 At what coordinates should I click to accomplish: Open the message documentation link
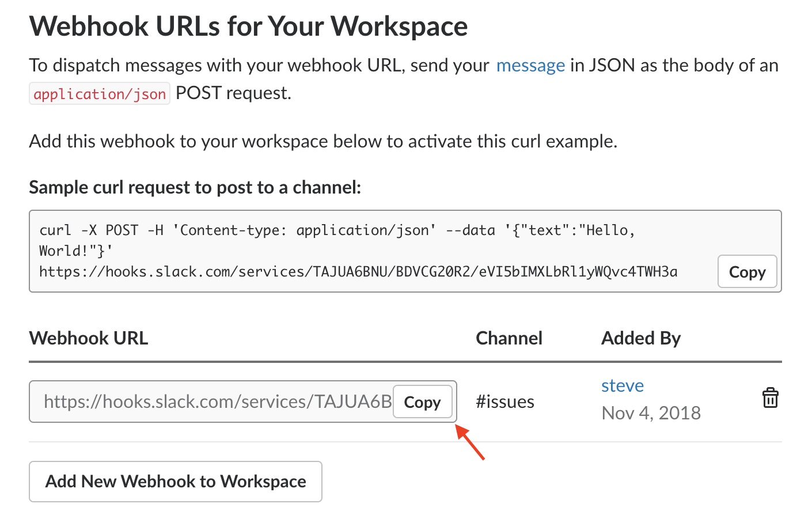(530, 66)
